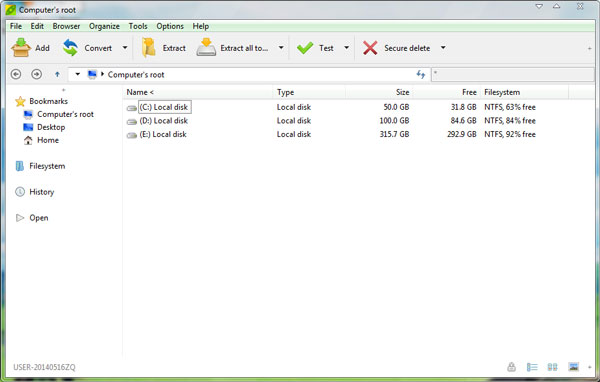The width and height of the screenshot is (600, 382).
Task: Select Computer's root bookmark in sidebar
Action: tap(65, 114)
